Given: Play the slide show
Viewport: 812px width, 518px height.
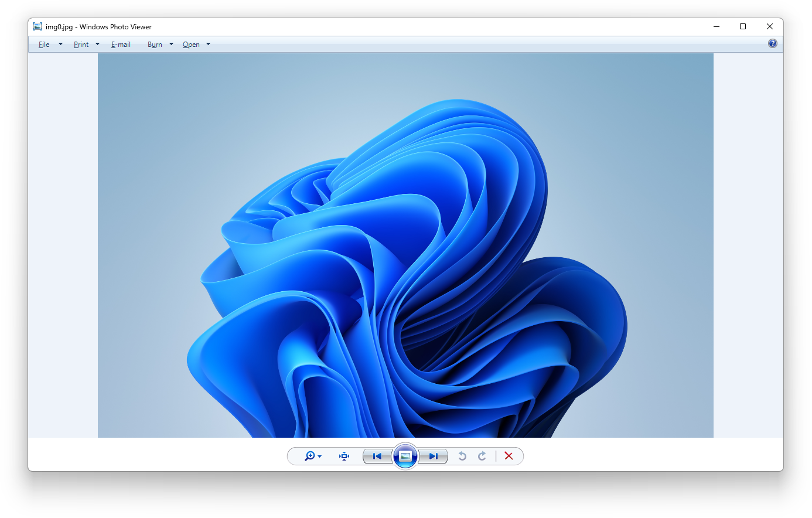Looking at the screenshot, I should [x=405, y=456].
